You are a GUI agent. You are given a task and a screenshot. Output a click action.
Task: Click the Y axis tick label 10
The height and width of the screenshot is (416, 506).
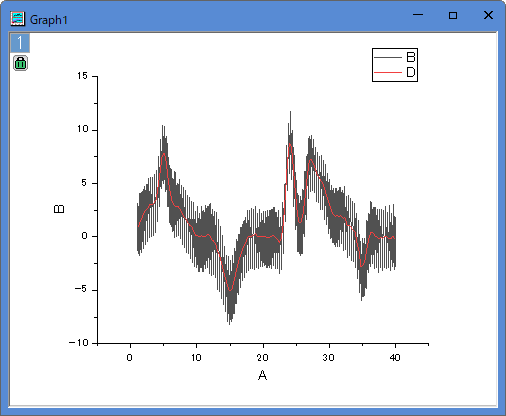82,129
